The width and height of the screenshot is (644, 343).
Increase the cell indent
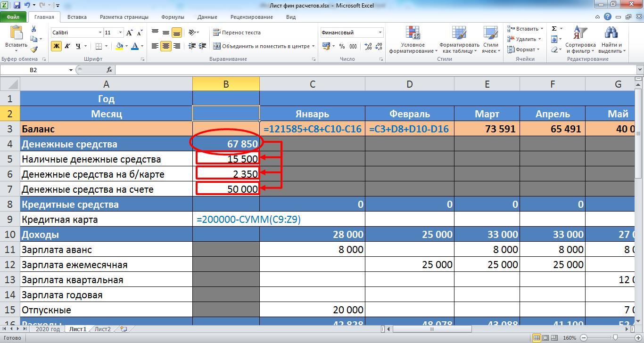point(203,46)
